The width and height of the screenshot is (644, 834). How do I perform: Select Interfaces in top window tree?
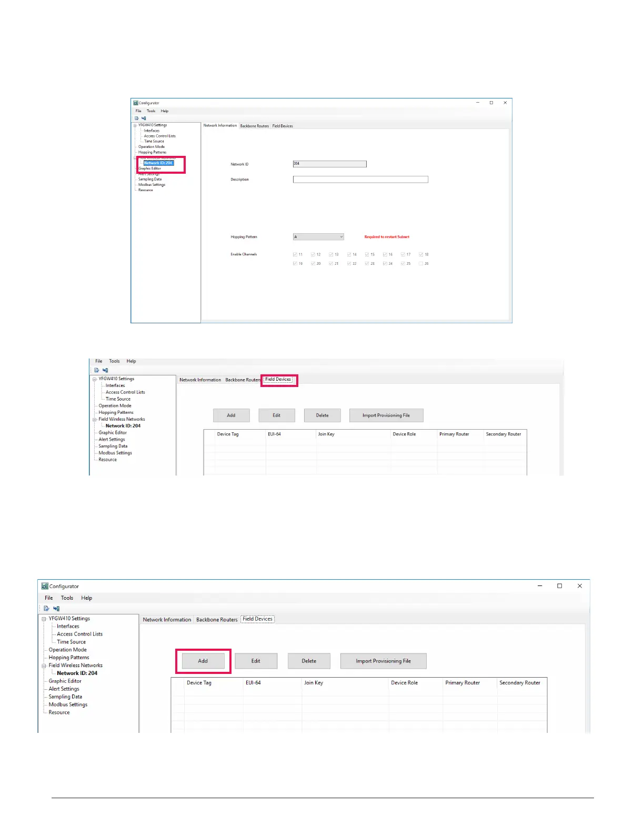[152, 131]
